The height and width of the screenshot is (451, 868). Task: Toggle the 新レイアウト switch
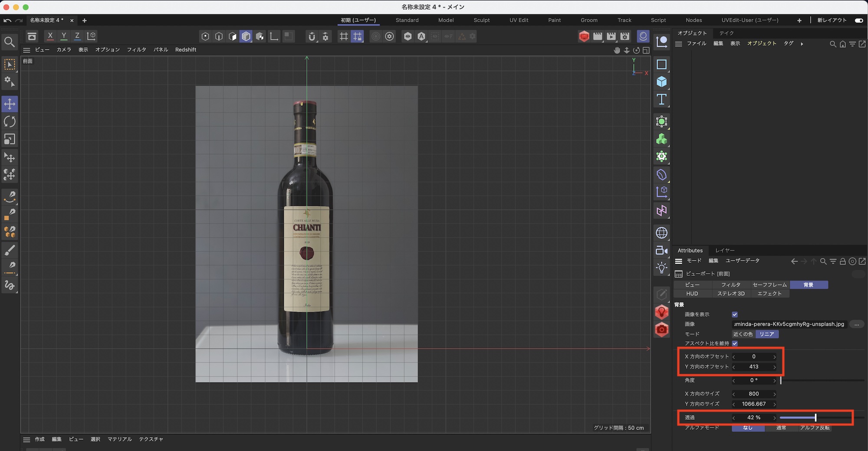858,20
